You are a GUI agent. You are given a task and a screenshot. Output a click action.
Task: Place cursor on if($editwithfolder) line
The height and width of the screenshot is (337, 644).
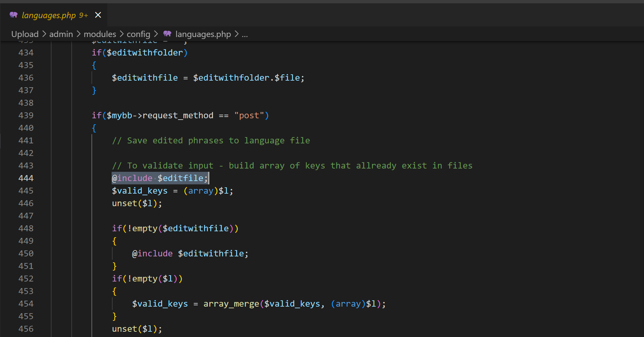click(x=140, y=53)
